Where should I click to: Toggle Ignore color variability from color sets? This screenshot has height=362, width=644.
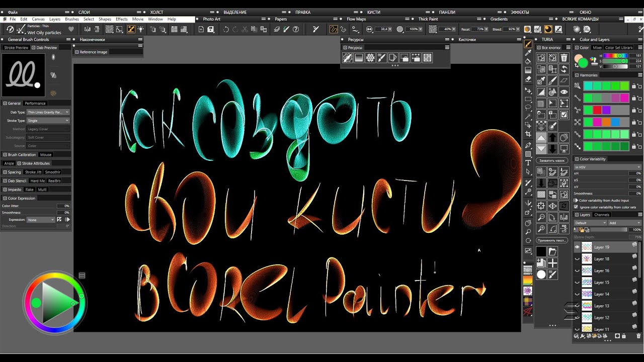pos(576,207)
